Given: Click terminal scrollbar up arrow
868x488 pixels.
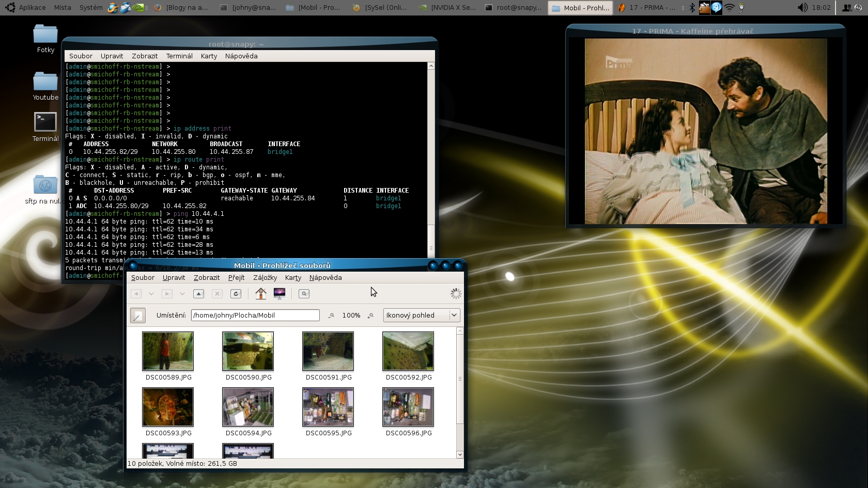Looking at the screenshot, I should [x=431, y=66].
